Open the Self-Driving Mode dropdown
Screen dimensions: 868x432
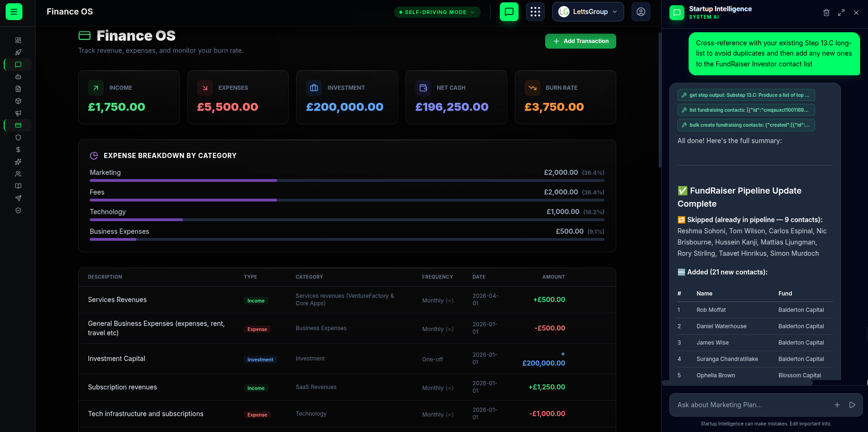tap(437, 12)
